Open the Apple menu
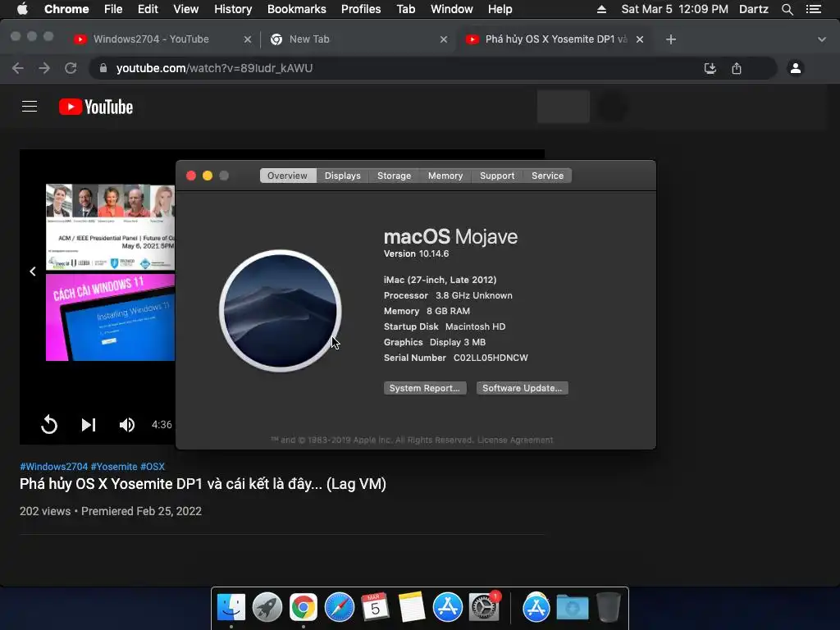 tap(22, 9)
